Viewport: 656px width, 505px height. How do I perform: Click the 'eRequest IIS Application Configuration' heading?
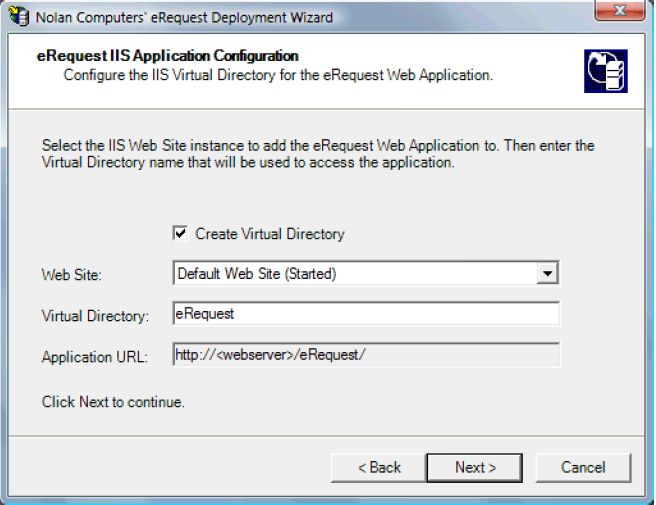(166, 56)
